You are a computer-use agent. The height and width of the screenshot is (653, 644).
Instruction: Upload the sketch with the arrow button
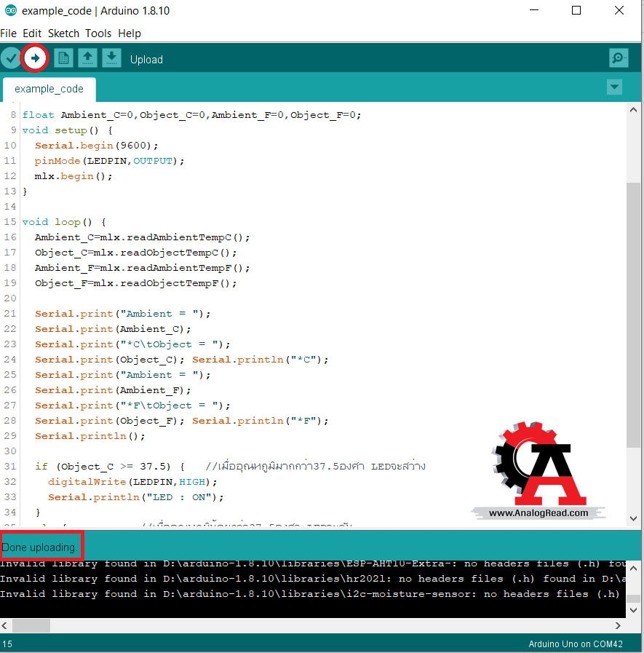[x=35, y=58]
